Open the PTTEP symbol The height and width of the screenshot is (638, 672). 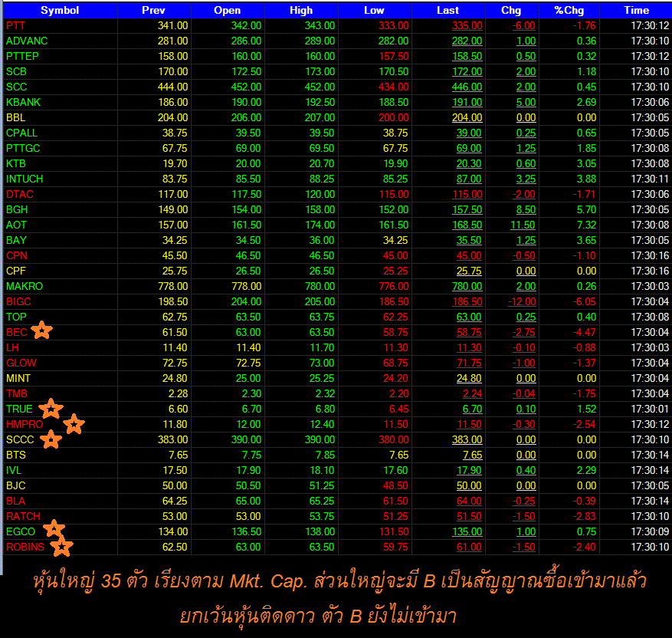click(22, 57)
